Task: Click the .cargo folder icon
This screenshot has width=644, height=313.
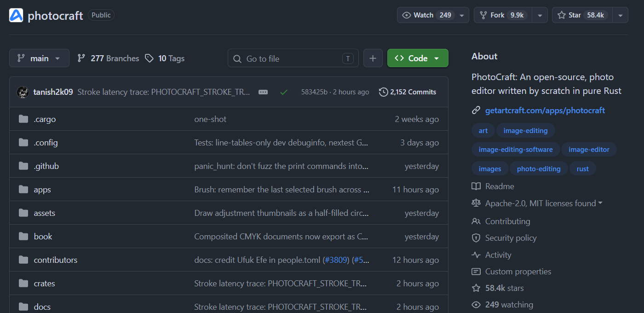Action: pyautogui.click(x=23, y=119)
